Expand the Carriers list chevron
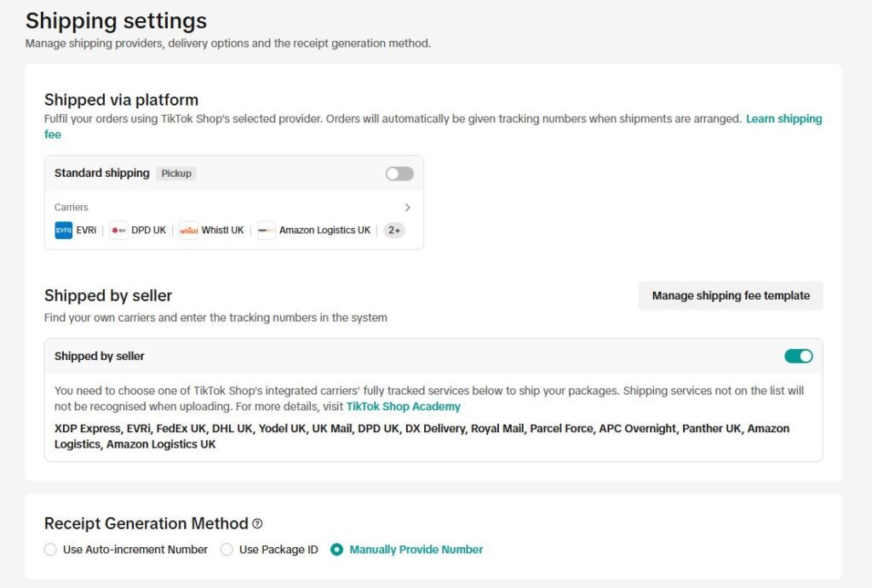Screen dimensions: 872x588 408,208
